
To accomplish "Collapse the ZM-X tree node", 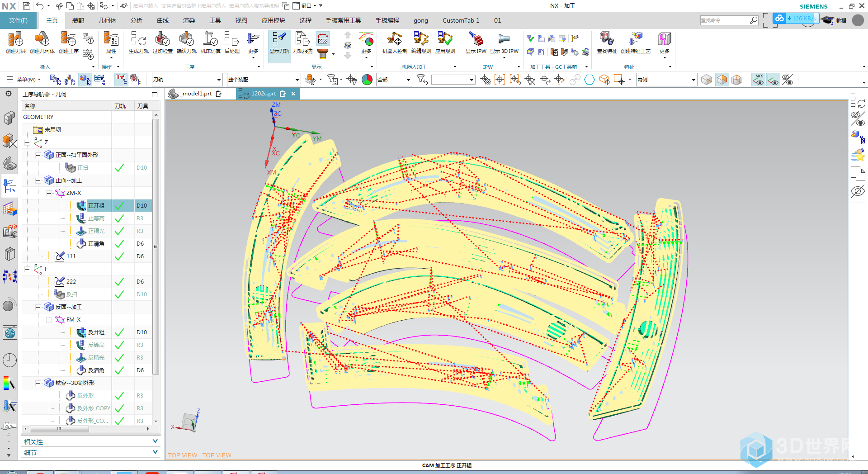I will pos(49,193).
